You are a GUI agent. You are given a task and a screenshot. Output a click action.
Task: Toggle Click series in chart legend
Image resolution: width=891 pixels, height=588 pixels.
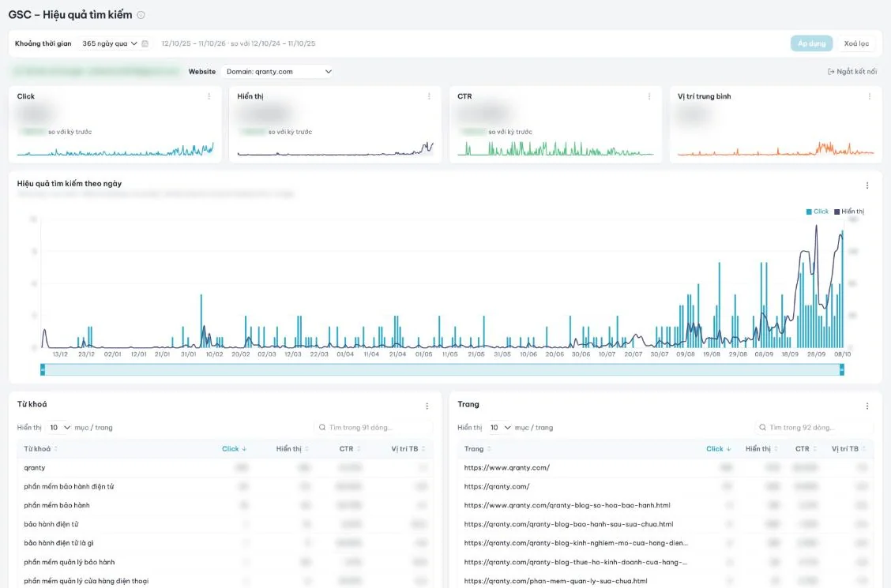pos(817,212)
